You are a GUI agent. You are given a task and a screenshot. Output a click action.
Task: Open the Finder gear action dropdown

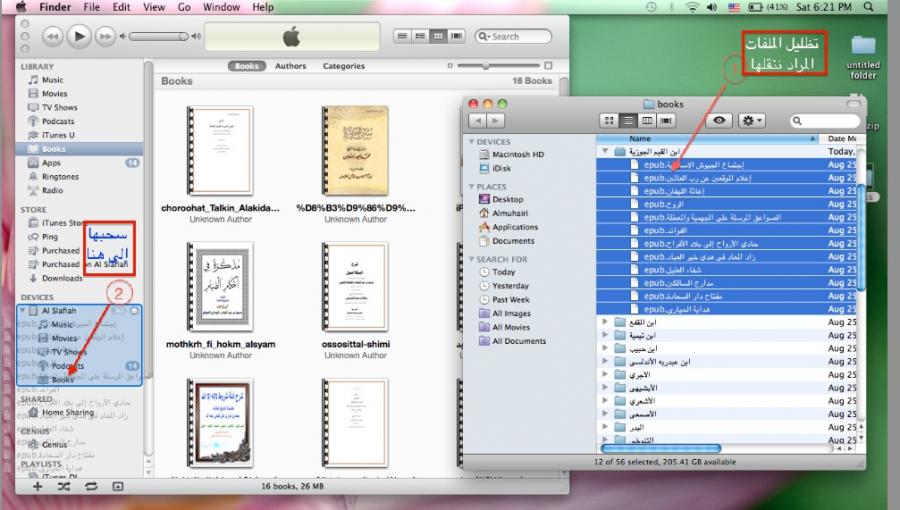751,121
